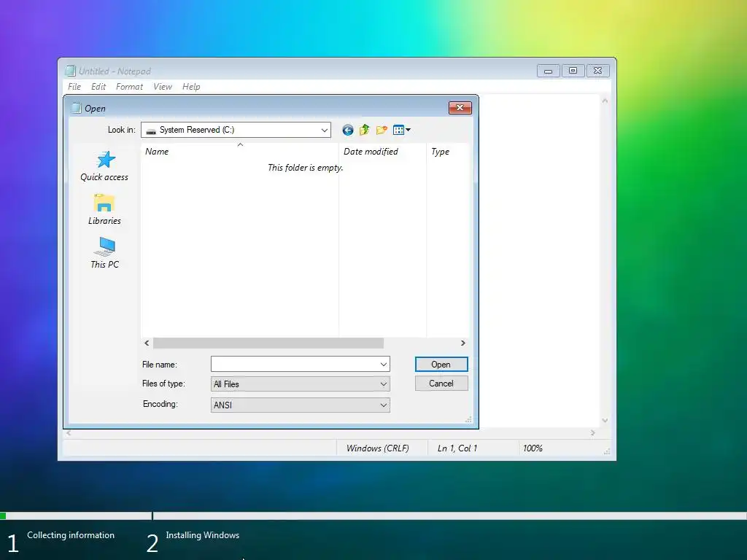Sort file list by Type column

pyautogui.click(x=448, y=152)
